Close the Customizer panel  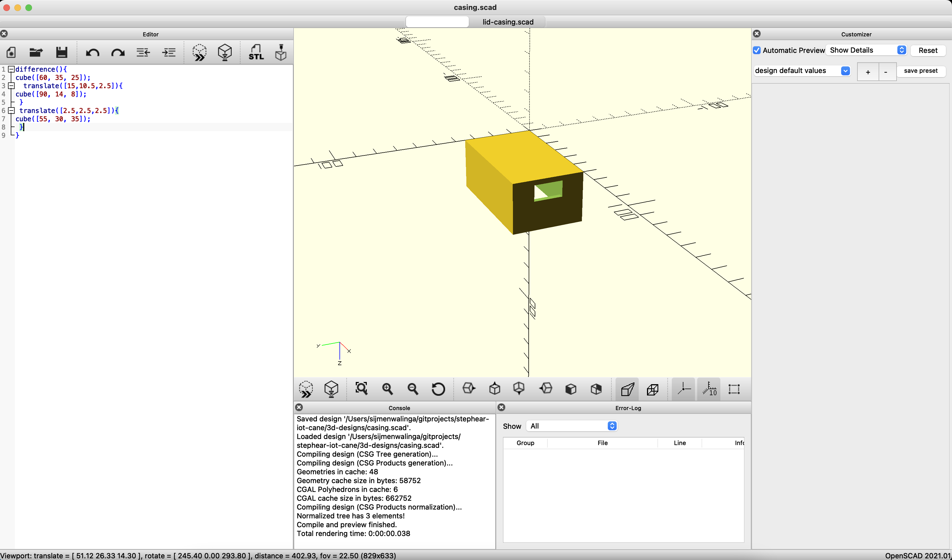757,34
